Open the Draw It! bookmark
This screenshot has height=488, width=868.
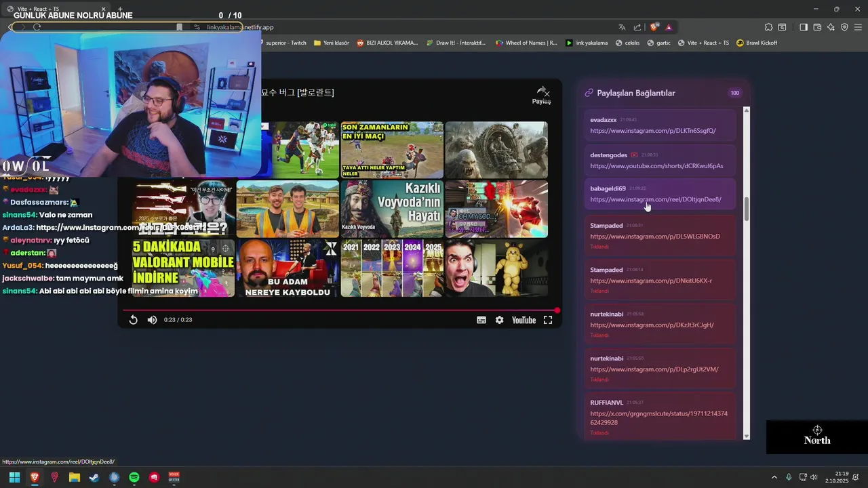click(456, 43)
